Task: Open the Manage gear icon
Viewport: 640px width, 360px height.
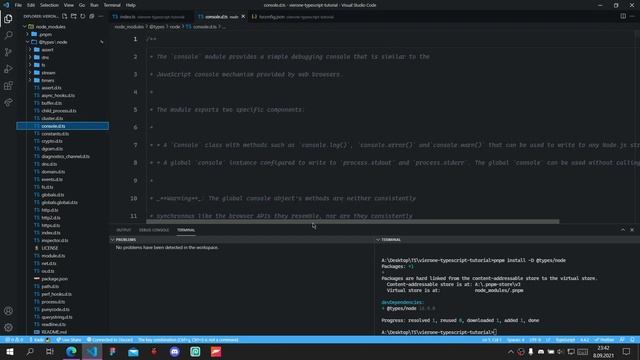Action: tap(8, 327)
